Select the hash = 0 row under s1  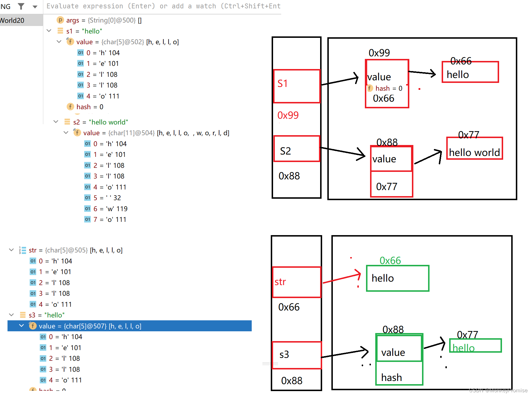click(89, 107)
